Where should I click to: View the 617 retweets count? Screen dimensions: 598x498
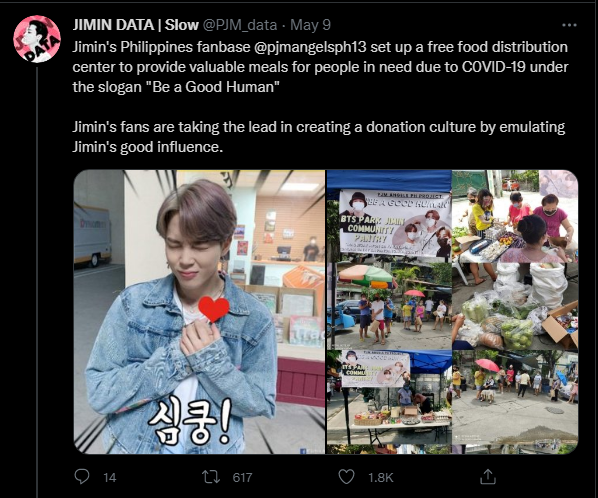pyautogui.click(x=242, y=477)
